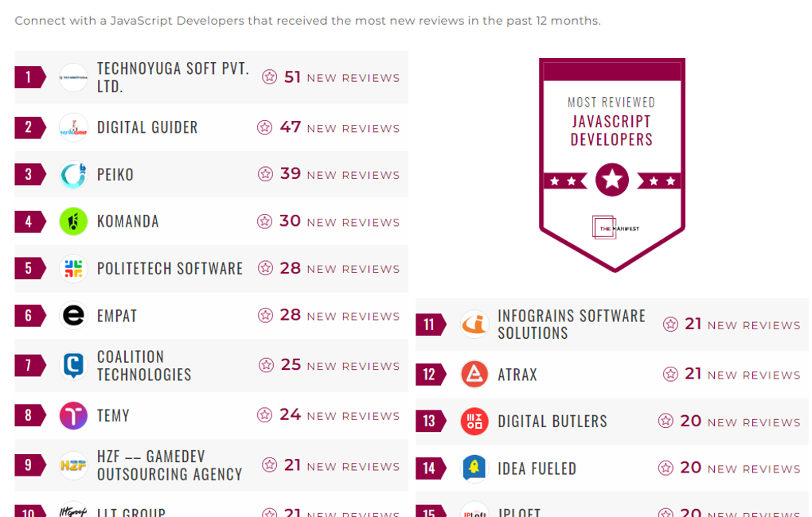Click the rank 1 number flag
This screenshot has width=812, height=517.
[x=29, y=77]
